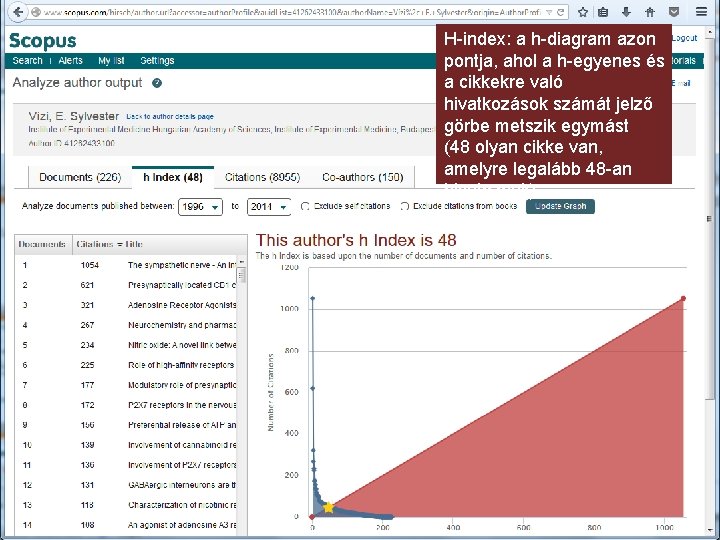This screenshot has height=540, width=720.
Task: Sort by the Documents column header
Action: coord(42,244)
